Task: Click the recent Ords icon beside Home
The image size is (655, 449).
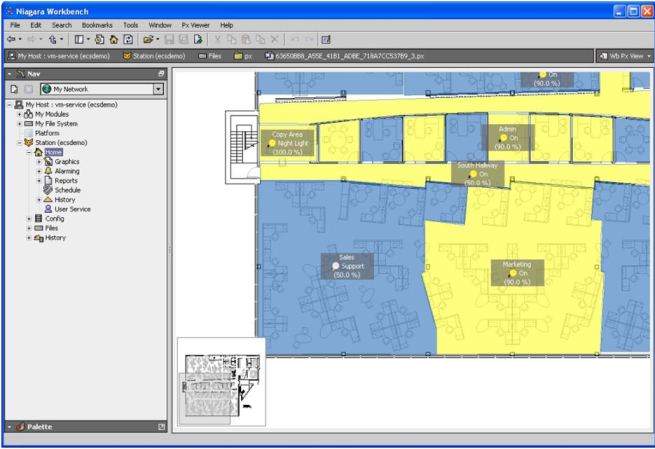Action: [x=99, y=40]
